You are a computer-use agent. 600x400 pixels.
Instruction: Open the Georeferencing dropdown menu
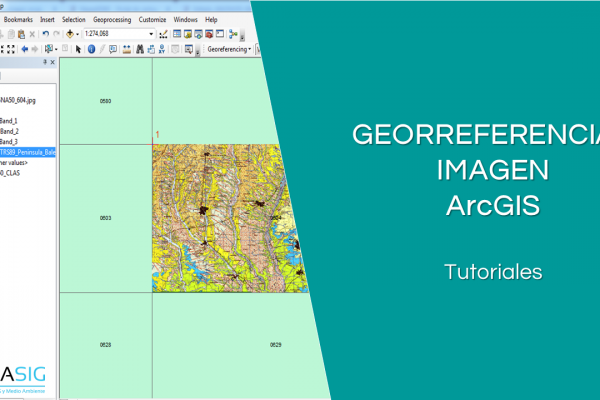pyautogui.click(x=229, y=48)
